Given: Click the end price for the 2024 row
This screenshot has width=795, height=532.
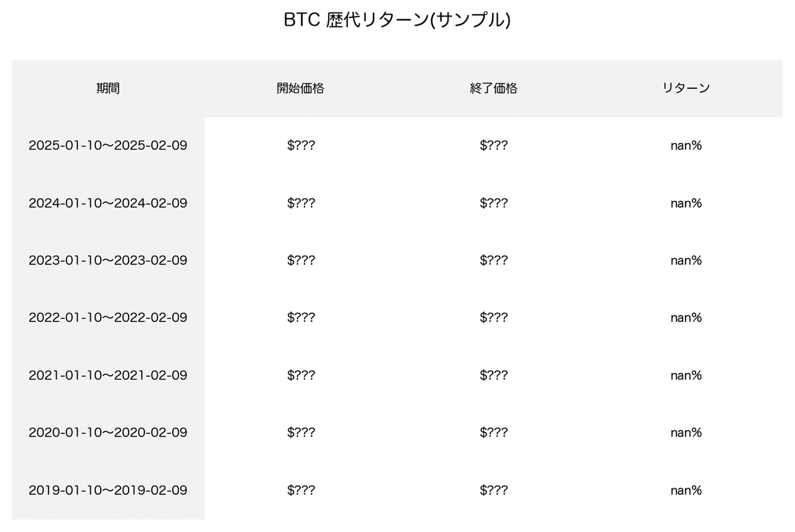Looking at the screenshot, I should click(x=494, y=203).
